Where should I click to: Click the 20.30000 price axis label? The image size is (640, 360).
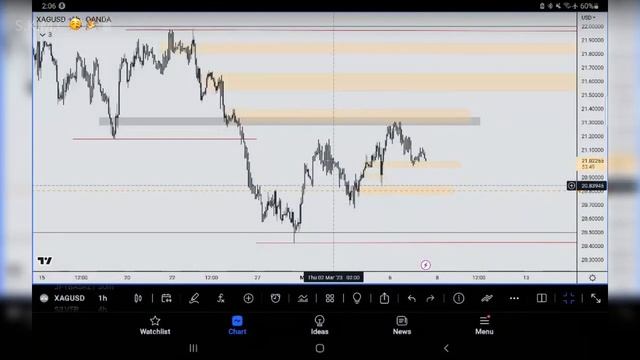click(x=592, y=260)
